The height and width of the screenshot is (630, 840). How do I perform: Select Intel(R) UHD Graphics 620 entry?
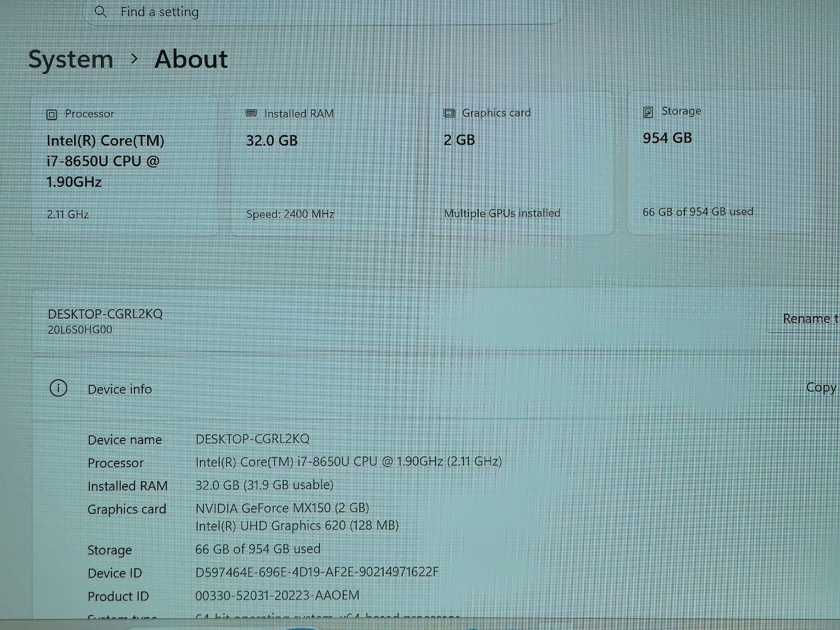click(x=297, y=526)
